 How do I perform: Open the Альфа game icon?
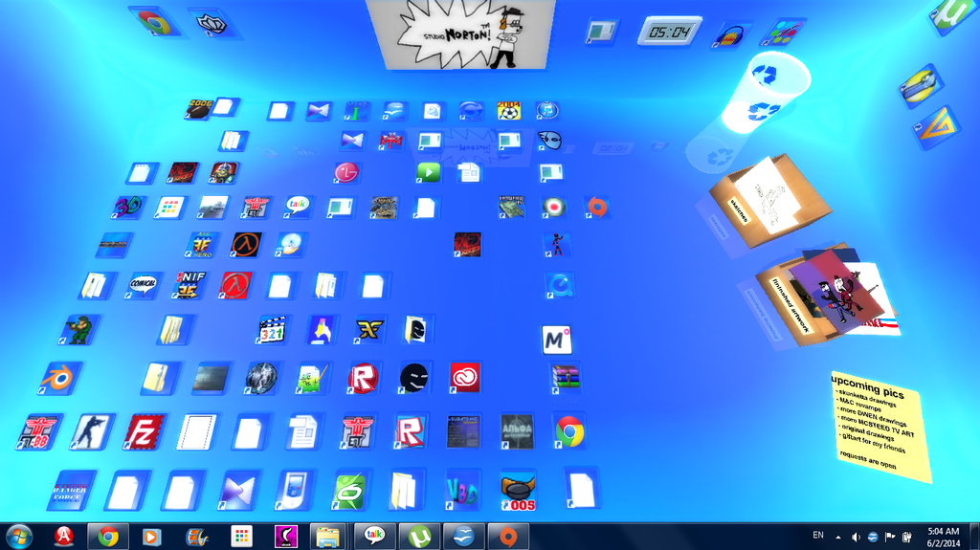coord(517,431)
